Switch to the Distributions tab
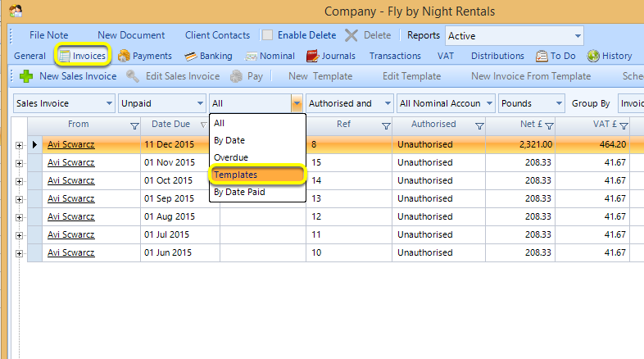This screenshot has height=359, width=644. [x=497, y=56]
